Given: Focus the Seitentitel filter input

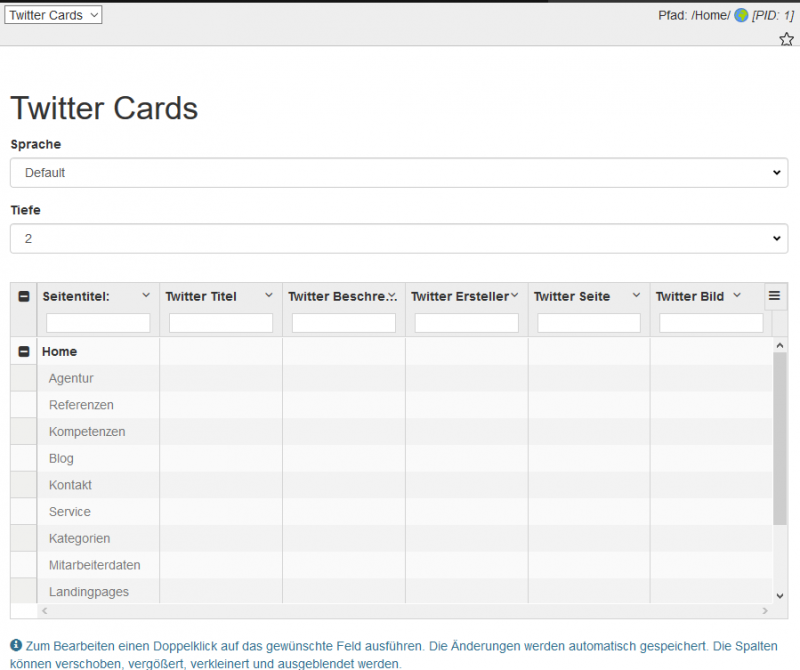Looking at the screenshot, I should pos(98,323).
